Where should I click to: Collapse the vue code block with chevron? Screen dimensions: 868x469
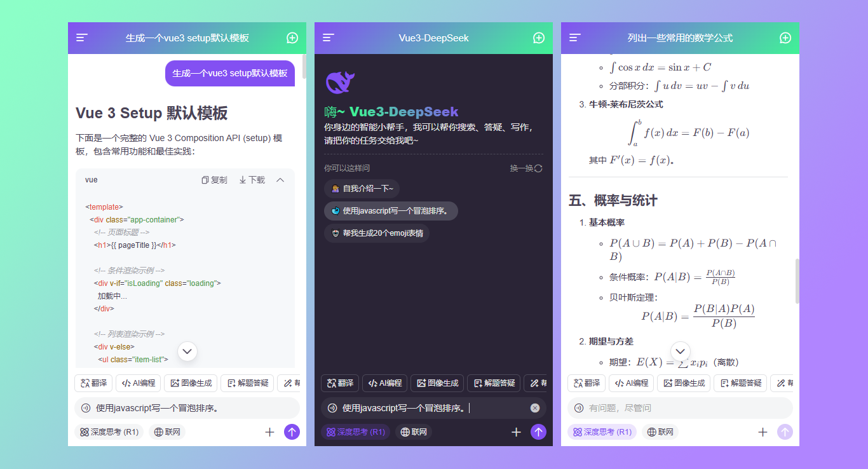pos(280,180)
